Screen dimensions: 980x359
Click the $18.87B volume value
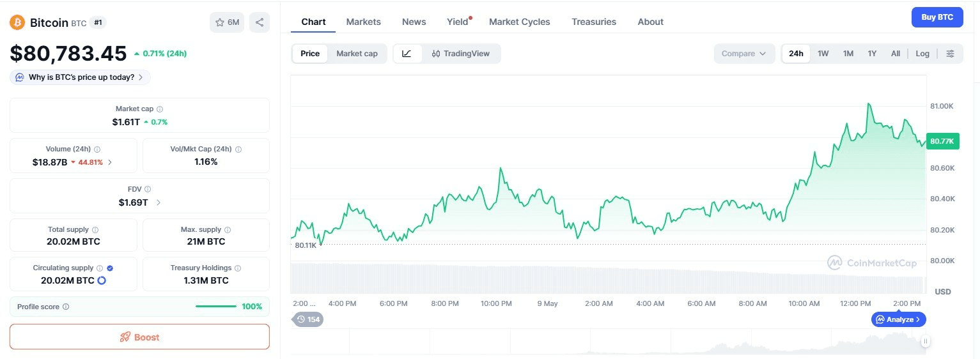[x=50, y=162]
